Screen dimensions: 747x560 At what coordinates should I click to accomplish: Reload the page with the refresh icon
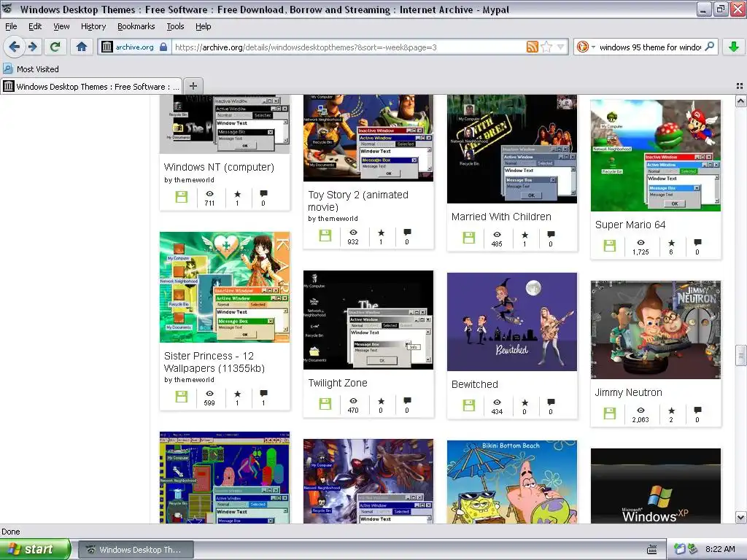tap(55, 47)
